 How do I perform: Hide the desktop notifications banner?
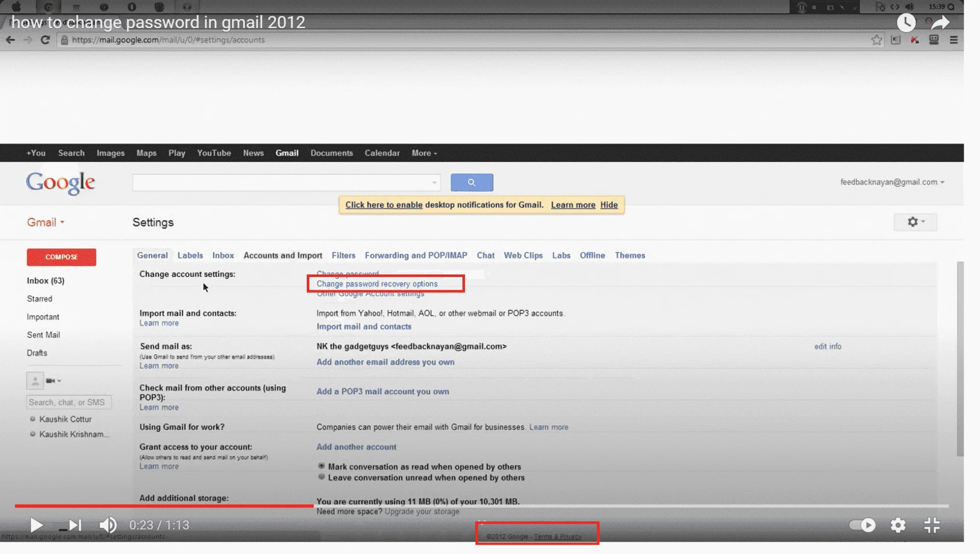click(609, 205)
